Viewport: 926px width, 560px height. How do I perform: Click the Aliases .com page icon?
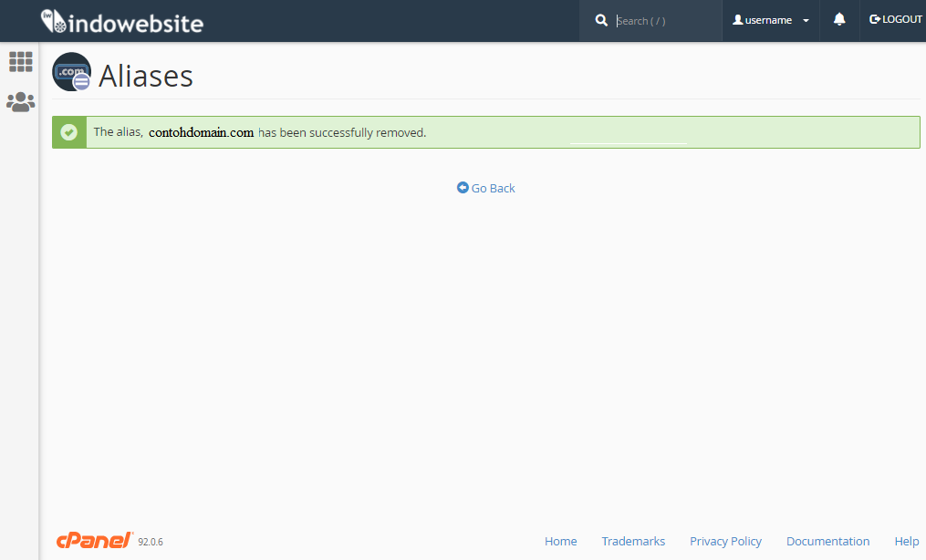click(x=71, y=73)
